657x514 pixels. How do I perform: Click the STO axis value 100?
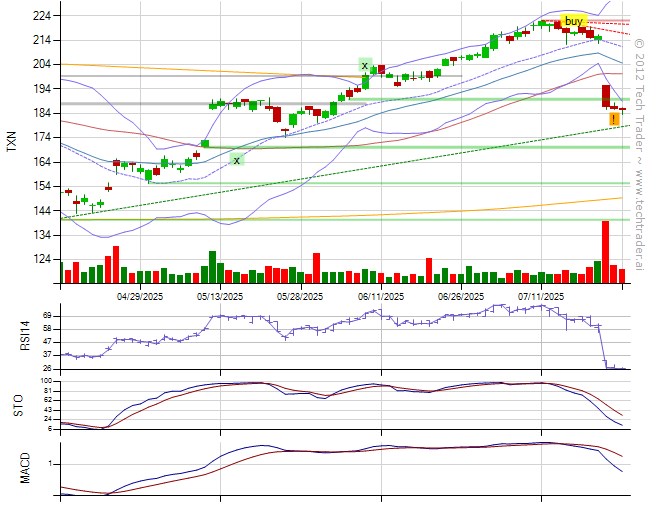(x=46, y=381)
